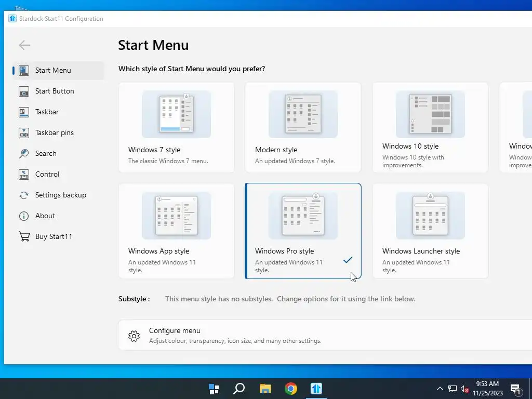Image resolution: width=532 pixels, height=399 pixels.
Task: Click the Start11 taskbar app icon
Action: pyautogui.click(x=316, y=389)
